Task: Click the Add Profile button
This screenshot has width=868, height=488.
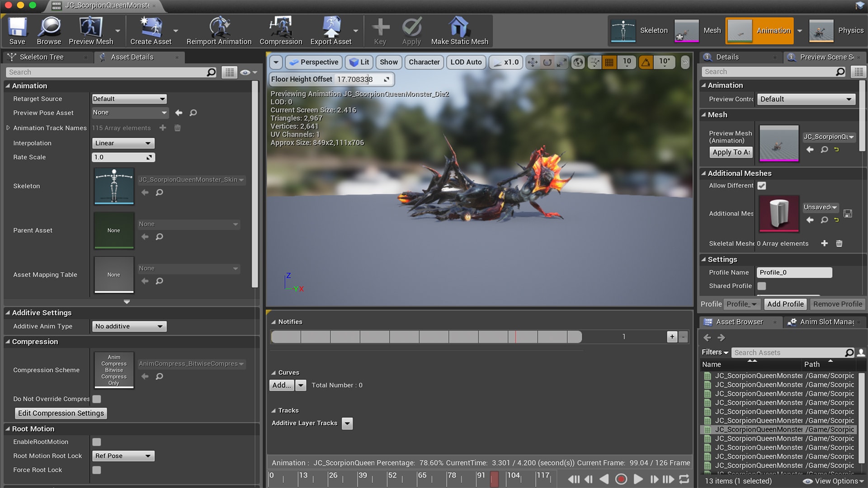Action: 785,304
